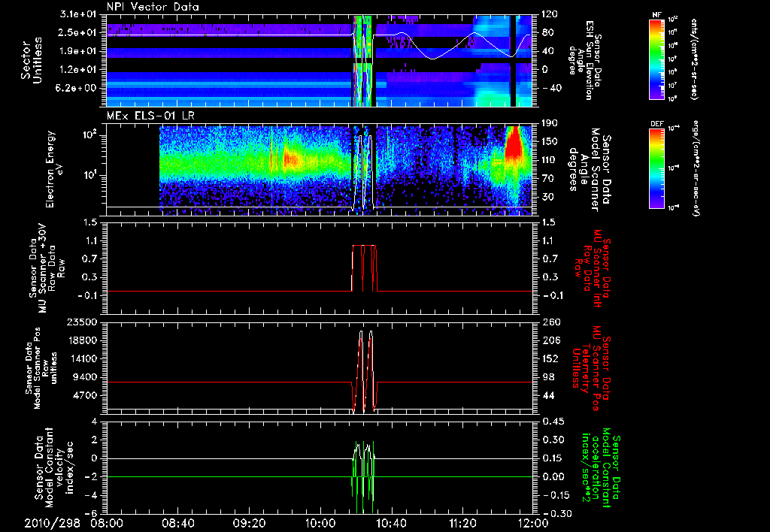Select the 'NPI Vector Data' panel title
Viewport: 770px width, 532px height.
[153, 7]
